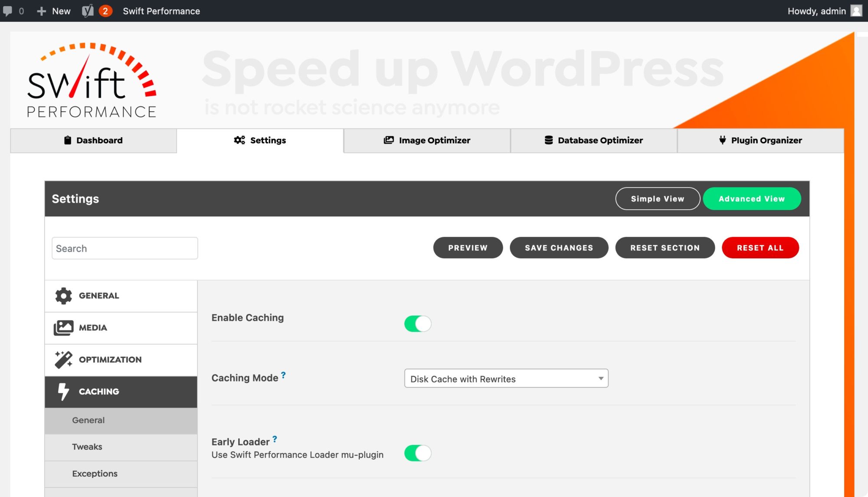Switch to Simple View

point(657,199)
